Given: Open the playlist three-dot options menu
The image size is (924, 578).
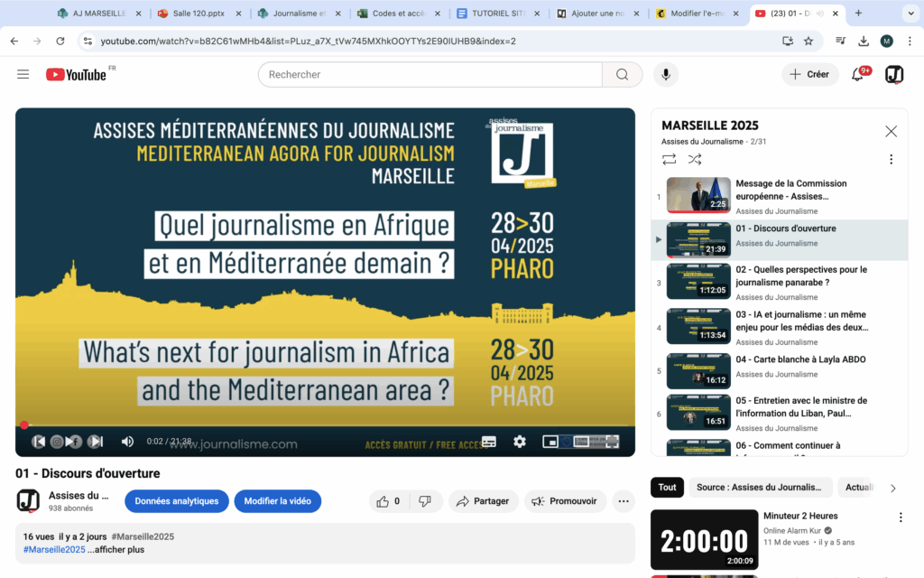Looking at the screenshot, I should (891, 159).
